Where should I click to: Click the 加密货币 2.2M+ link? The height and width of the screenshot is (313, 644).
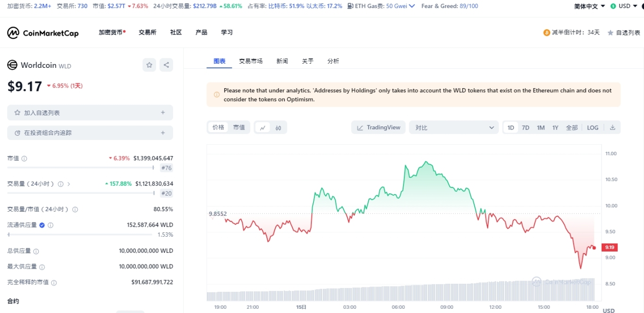(x=29, y=6)
